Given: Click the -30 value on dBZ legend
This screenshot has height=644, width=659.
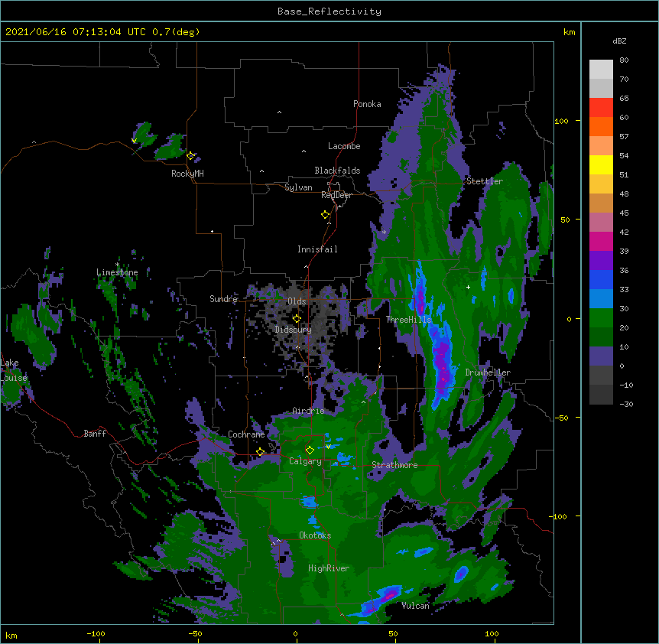Looking at the screenshot, I should click(x=626, y=404).
